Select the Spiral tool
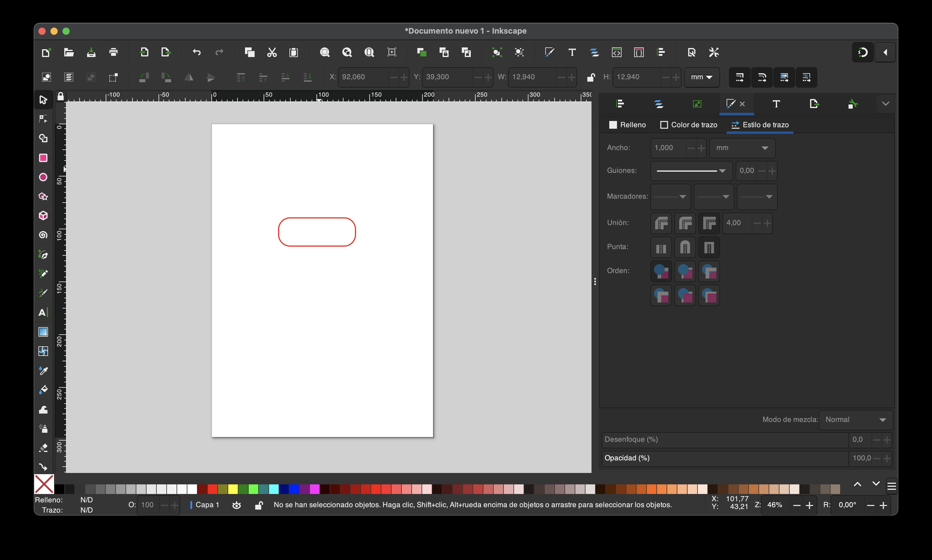Viewport: 932px width, 560px height. tap(43, 235)
